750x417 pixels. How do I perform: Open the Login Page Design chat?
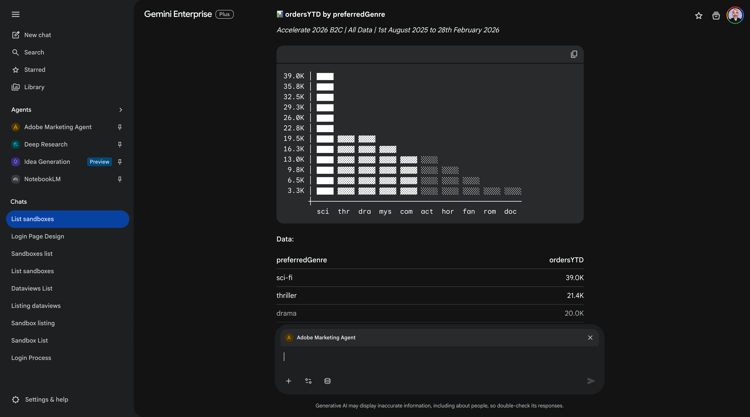click(38, 237)
